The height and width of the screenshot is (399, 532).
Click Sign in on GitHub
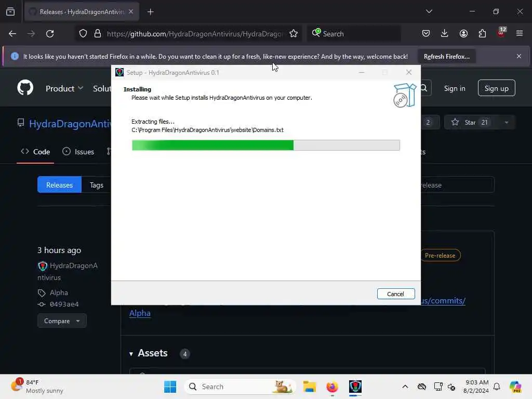[x=454, y=88]
